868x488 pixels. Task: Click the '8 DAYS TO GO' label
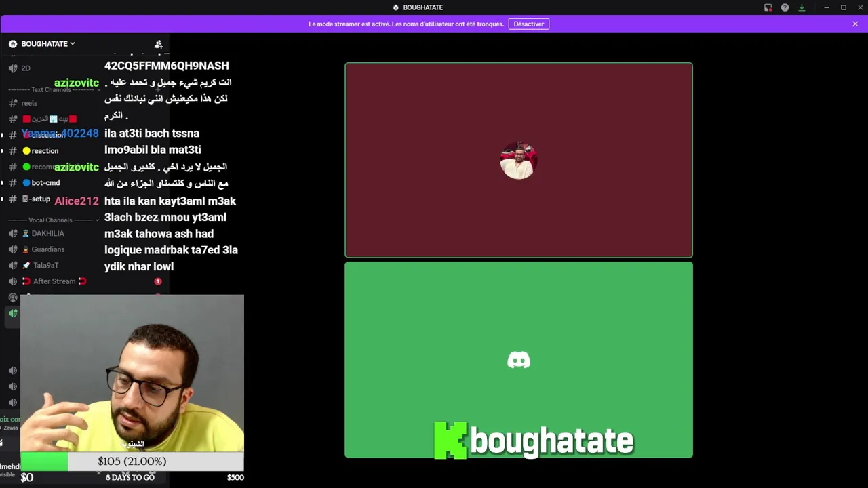point(130,478)
